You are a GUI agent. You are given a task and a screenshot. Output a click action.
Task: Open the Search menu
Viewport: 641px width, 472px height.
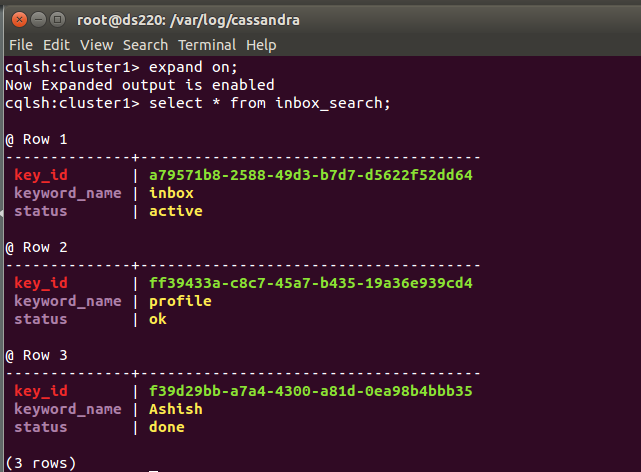click(146, 45)
